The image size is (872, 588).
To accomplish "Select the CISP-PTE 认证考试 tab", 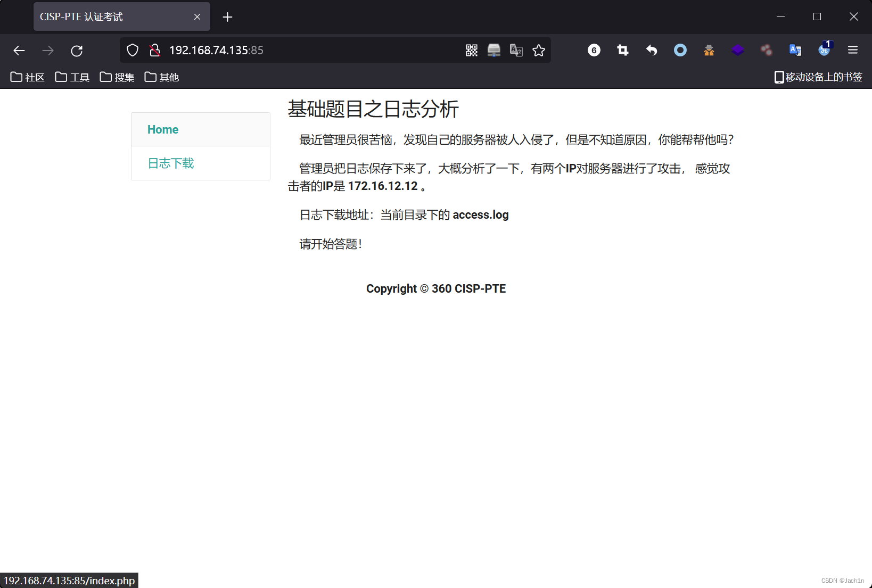I will coord(122,17).
